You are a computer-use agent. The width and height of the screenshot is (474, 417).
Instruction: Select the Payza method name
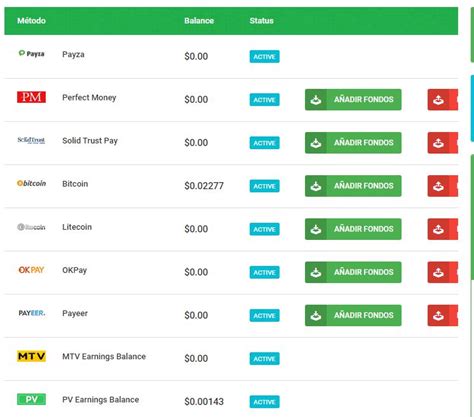pos(73,54)
